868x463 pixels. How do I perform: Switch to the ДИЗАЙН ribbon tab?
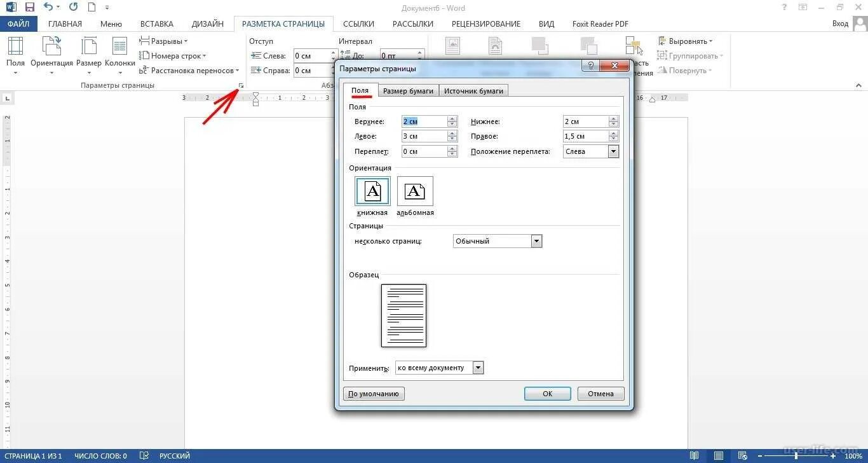(208, 24)
